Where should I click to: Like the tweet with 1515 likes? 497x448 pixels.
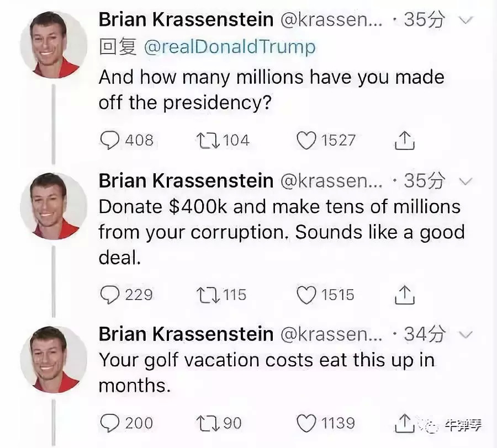pyautogui.click(x=305, y=295)
